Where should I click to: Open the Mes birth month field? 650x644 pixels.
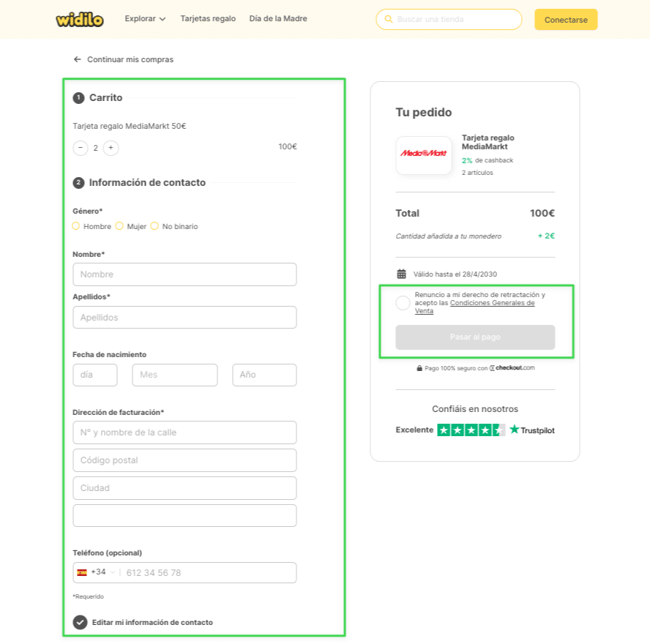[x=174, y=375]
